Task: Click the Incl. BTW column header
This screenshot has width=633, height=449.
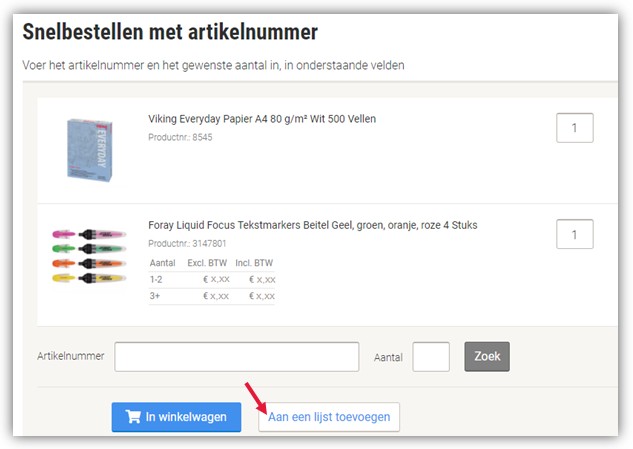Action: tap(255, 263)
